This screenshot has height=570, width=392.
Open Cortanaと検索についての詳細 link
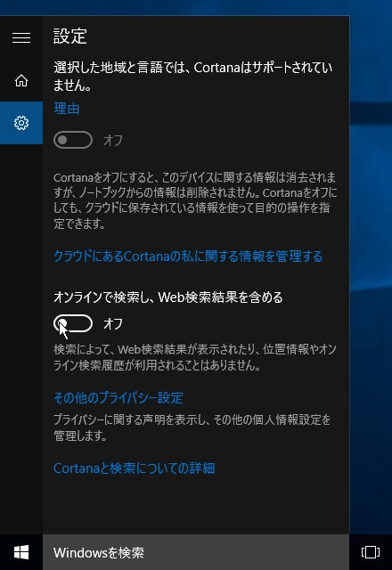pyautogui.click(x=134, y=468)
